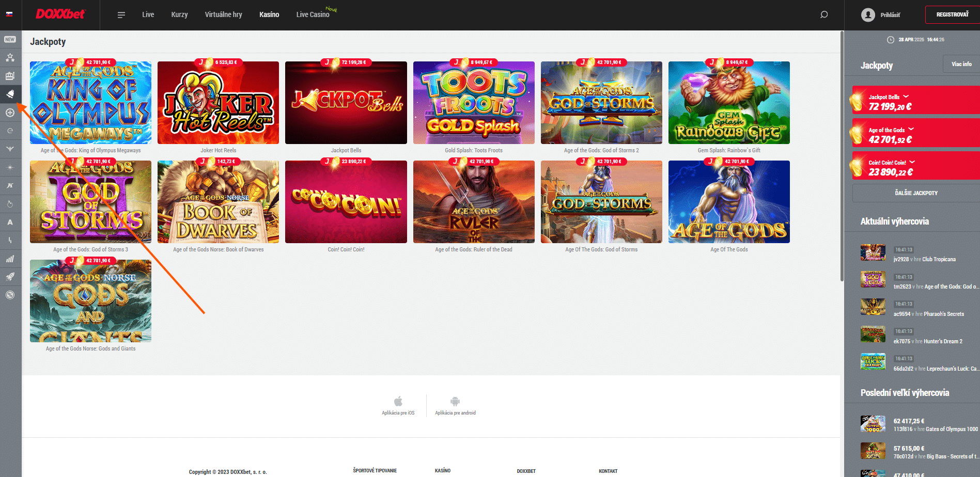Open the search magnifier icon

coord(824,14)
